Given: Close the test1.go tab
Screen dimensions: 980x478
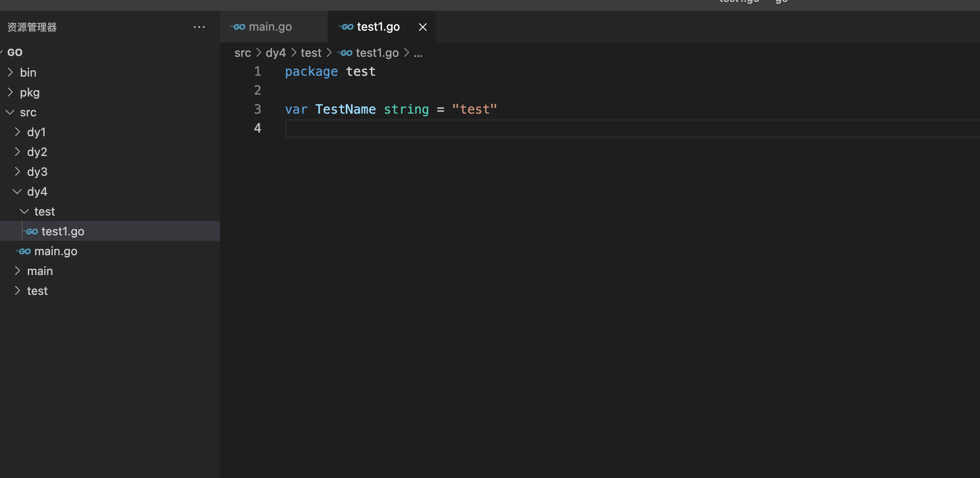Looking at the screenshot, I should click(422, 27).
